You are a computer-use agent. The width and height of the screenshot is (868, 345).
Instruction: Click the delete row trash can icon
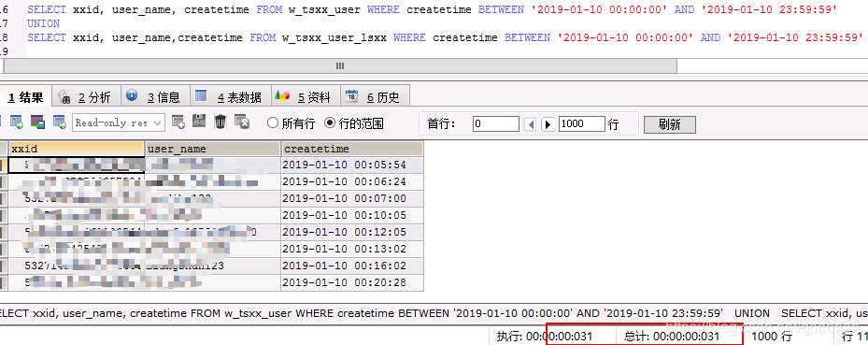tap(221, 122)
